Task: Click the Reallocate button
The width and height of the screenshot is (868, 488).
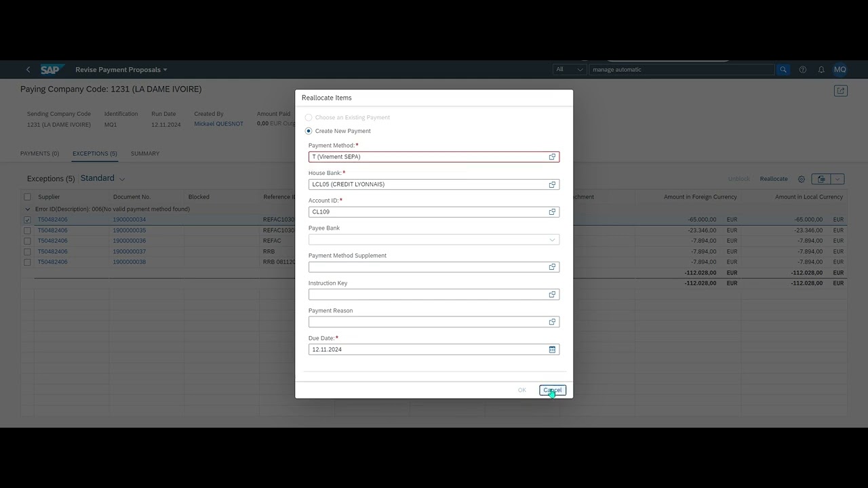Action: coord(774,179)
